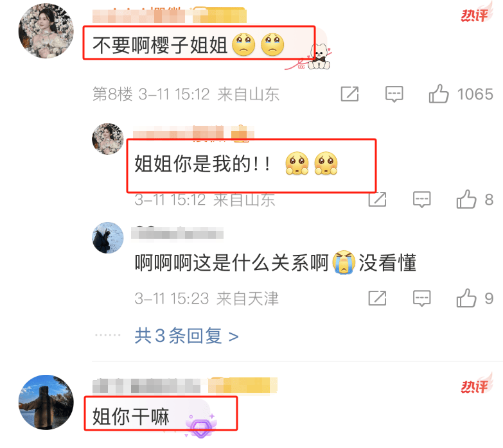The width and height of the screenshot is (503, 448).
Task: Open username above 啊啊啊这是什么关系啊 reply
Action: (x=177, y=233)
